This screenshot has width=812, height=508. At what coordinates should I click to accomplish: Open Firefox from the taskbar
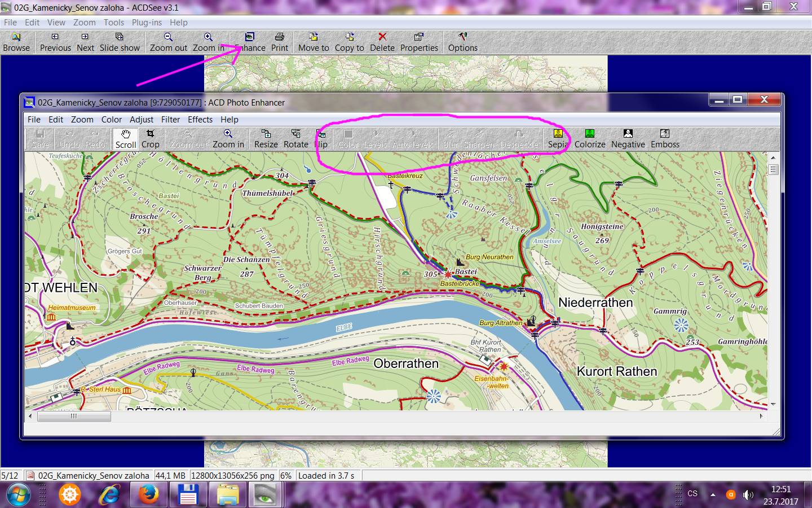148,495
